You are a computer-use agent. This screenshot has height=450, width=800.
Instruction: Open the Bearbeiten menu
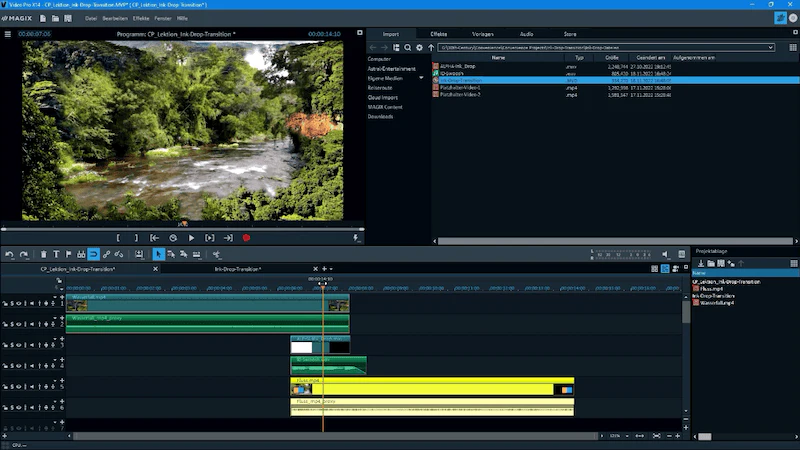[115, 18]
